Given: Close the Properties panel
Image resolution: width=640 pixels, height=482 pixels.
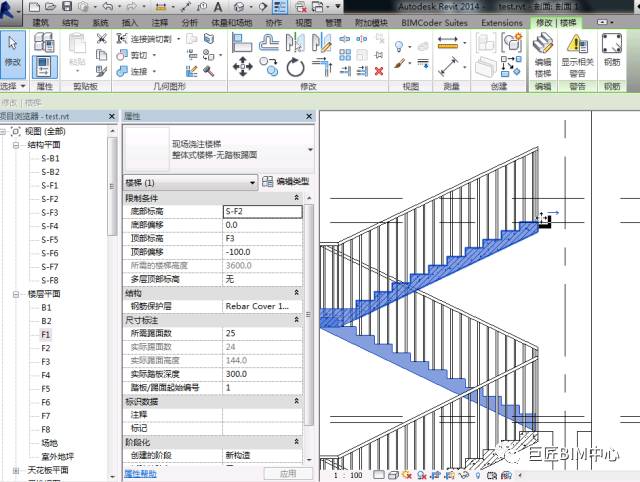Looking at the screenshot, I should tap(309, 116).
